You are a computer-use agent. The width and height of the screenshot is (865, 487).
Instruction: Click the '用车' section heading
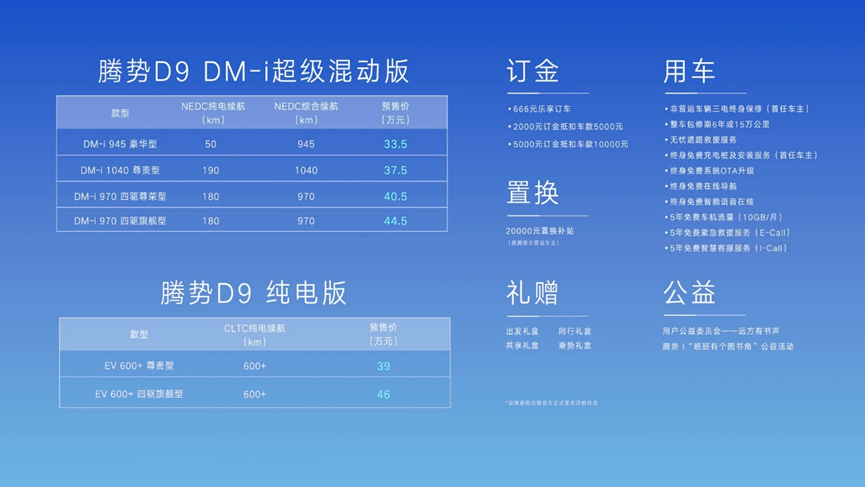[690, 72]
